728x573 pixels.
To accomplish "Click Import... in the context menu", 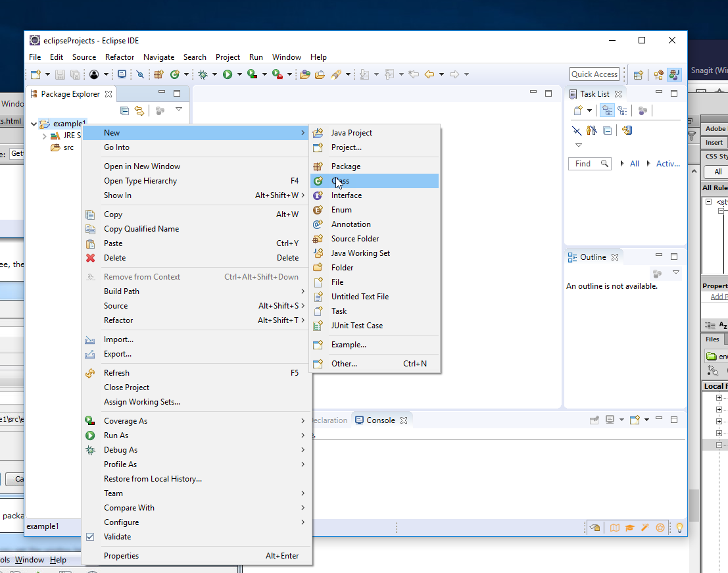I will tap(197, 339).
